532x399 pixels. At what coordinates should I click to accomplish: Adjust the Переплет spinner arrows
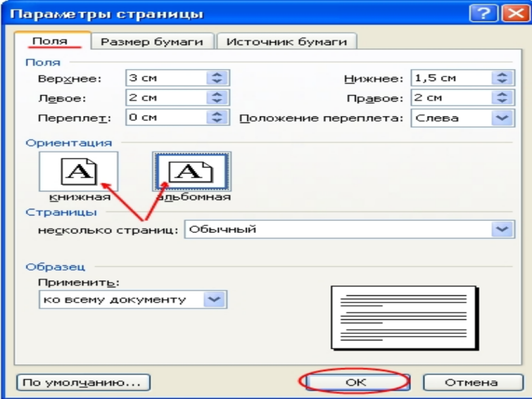[x=218, y=117]
